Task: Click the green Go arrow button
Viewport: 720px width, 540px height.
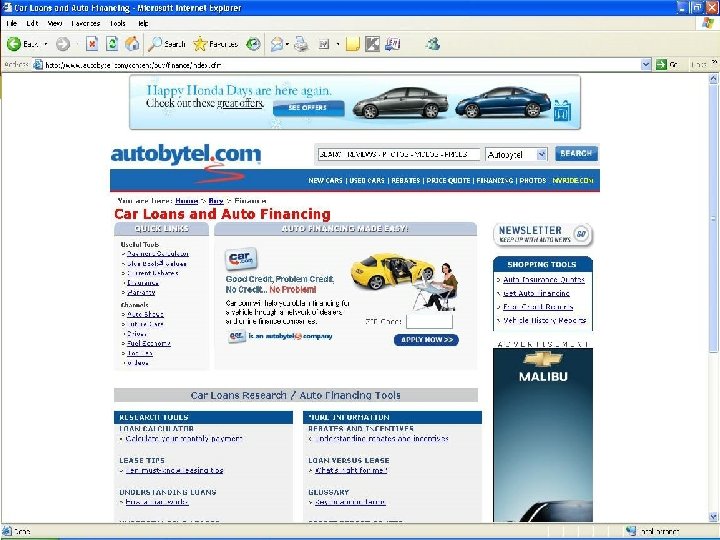Action: 661,65
